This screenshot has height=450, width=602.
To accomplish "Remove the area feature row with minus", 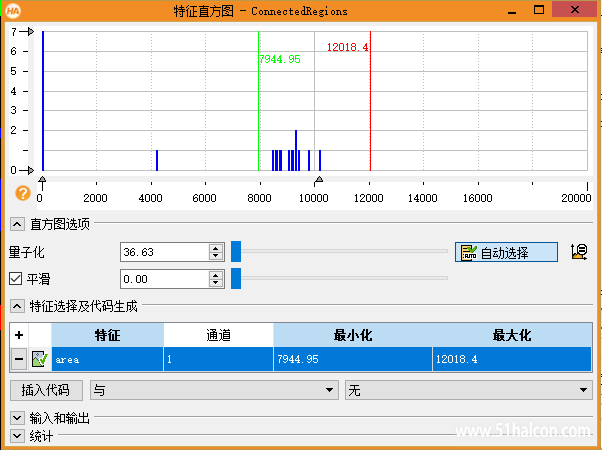I will tap(19, 359).
